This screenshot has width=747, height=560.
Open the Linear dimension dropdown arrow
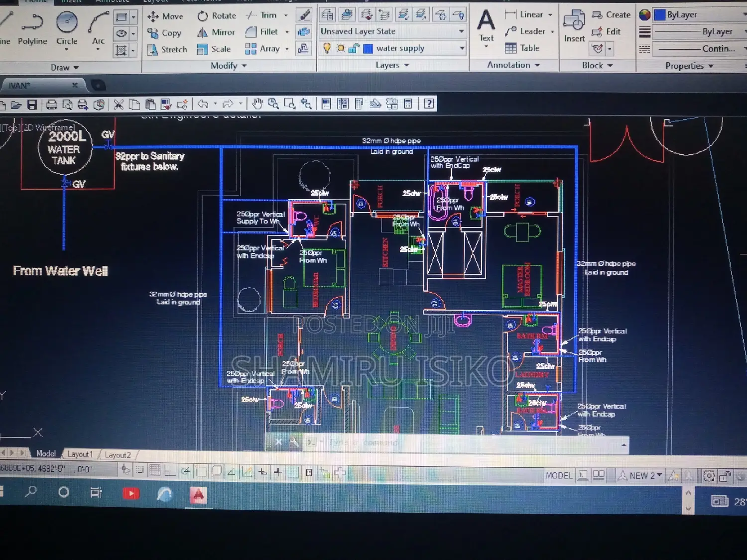coord(550,15)
